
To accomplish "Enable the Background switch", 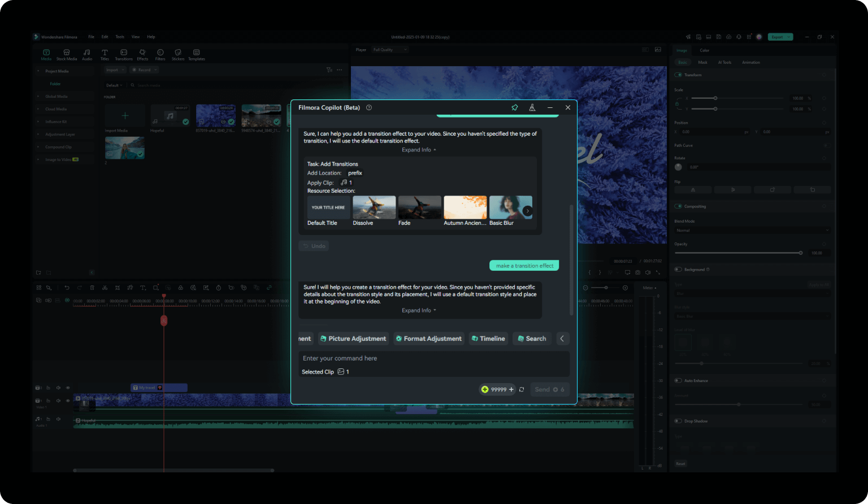I will [x=678, y=270].
